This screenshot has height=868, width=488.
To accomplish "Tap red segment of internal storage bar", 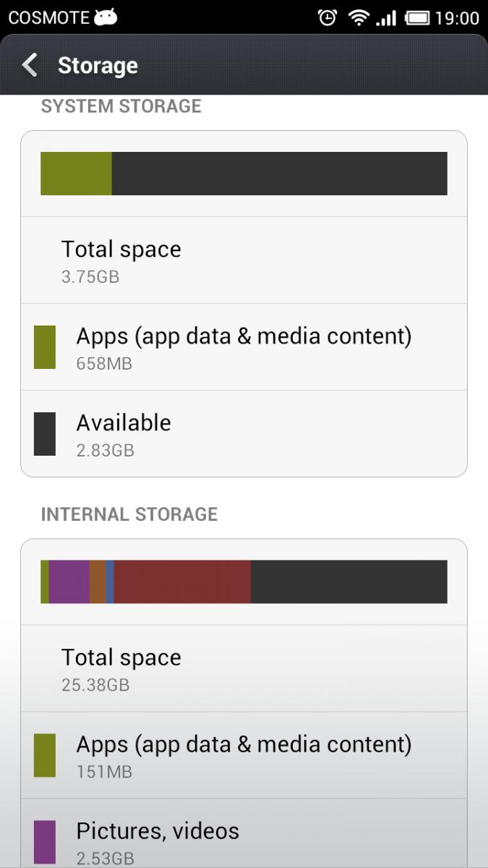I will pyautogui.click(x=182, y=582).
